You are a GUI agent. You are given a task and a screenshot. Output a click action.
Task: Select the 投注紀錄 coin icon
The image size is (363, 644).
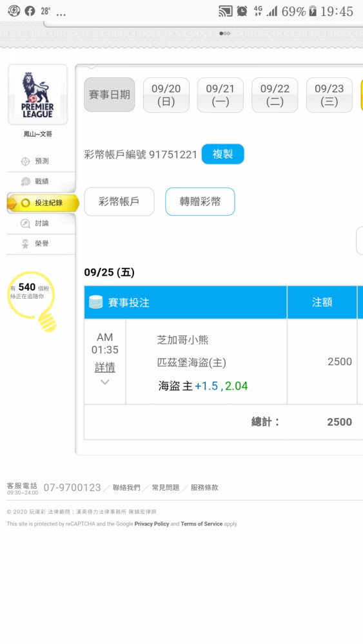click(x=26, y=202)
